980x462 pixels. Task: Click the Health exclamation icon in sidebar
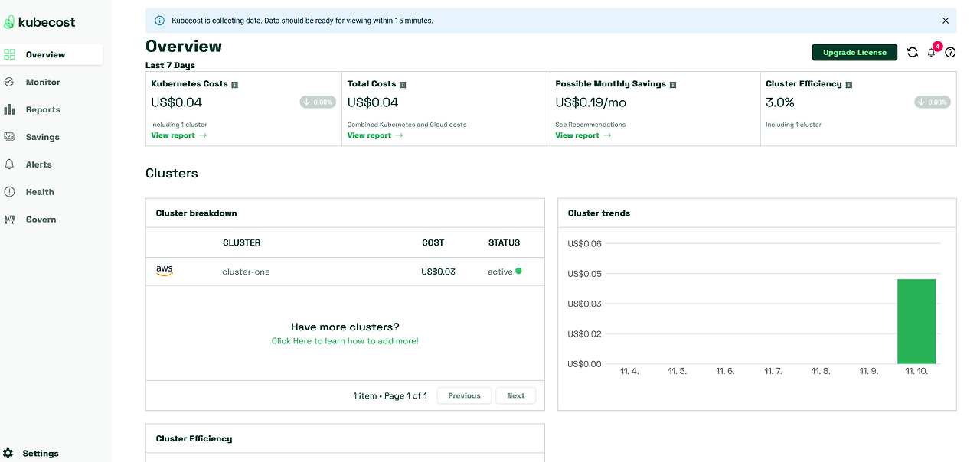pos(10,192)
